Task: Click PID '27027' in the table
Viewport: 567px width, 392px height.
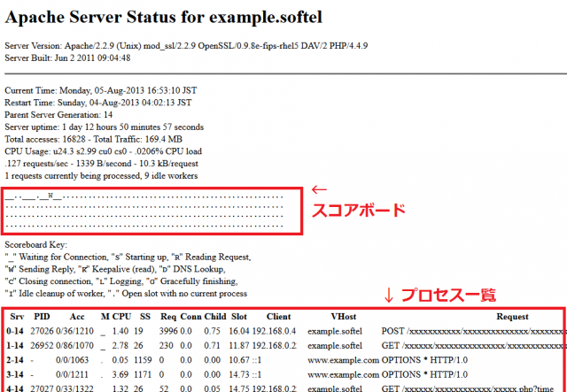Action: [x=42, y=388]
